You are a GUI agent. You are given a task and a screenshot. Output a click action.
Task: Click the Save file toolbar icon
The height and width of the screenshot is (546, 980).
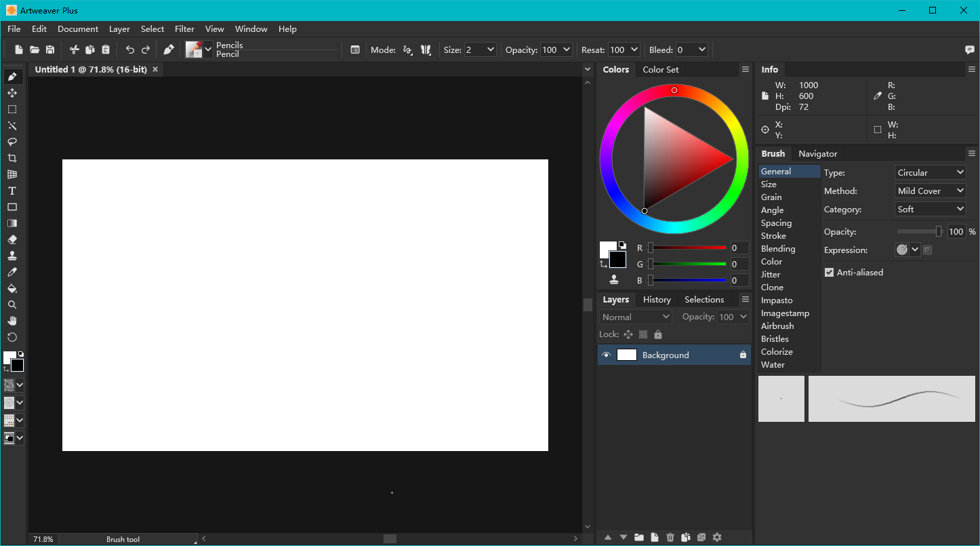50,50
